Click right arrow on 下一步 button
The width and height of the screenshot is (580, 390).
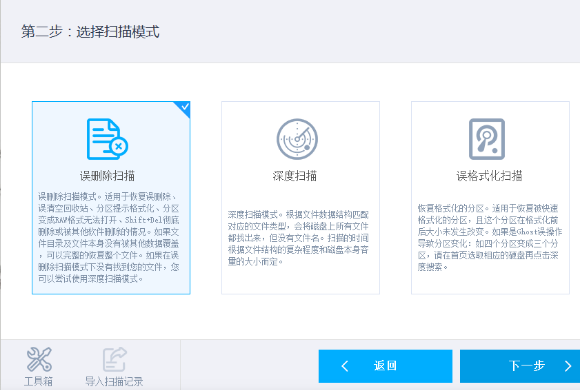(568, 366)
